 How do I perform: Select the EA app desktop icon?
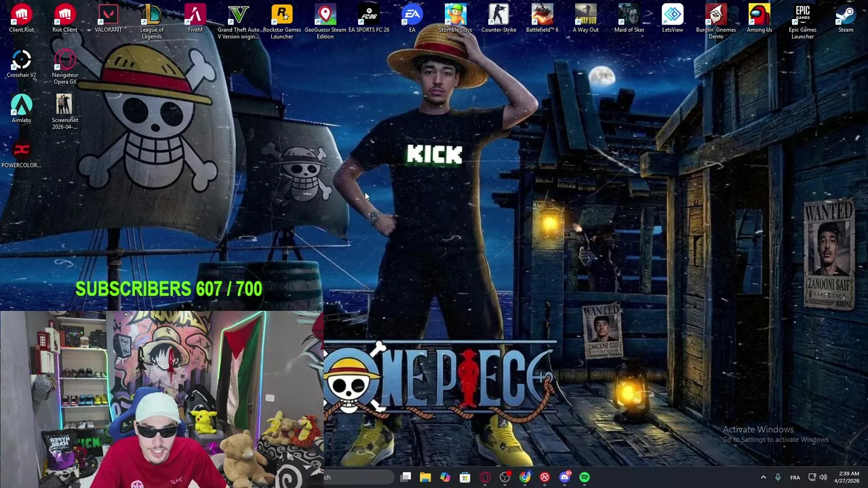pyautogui.click(x=412, y=18)
